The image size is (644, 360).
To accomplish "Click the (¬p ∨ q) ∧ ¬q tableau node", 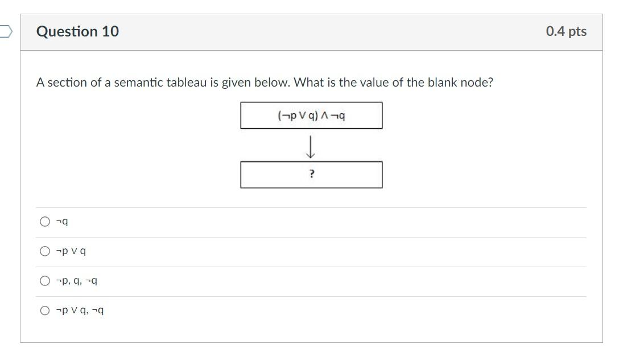I will (x=312, y=115).
